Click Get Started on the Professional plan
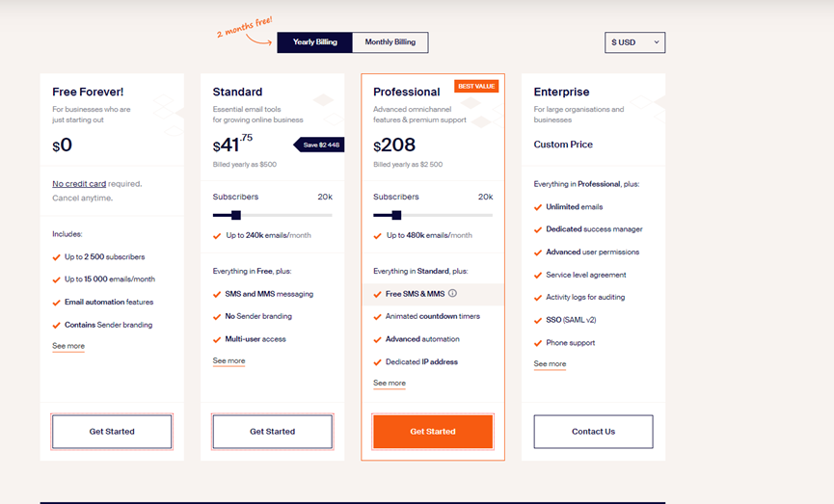The width and height of the screenshot is (834, 504). [x=433, y=432]
